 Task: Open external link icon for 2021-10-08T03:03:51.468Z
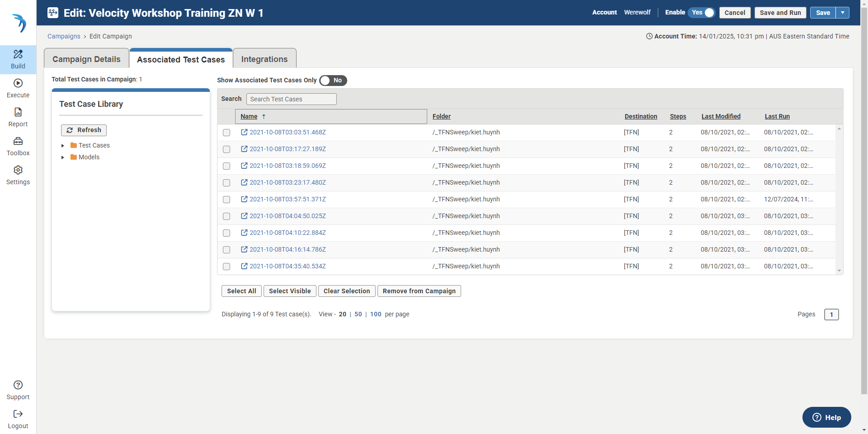244,132
